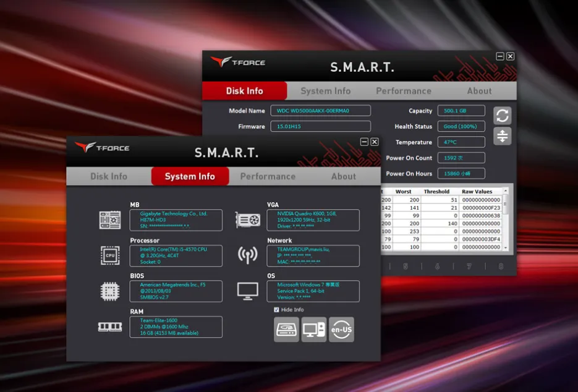The height and width of the screenshot is (392, 578).
Task: Refresh disk data with circular arrows button
Action: pyautogui.click(x=503, y=116)
